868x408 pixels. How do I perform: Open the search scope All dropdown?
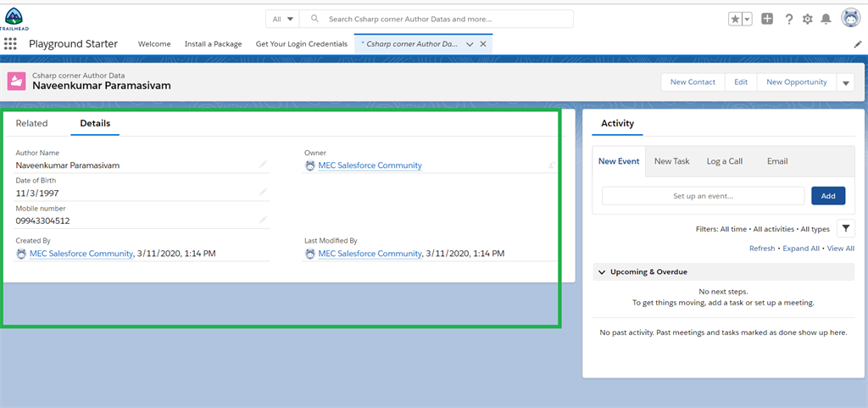coord(282,19)
